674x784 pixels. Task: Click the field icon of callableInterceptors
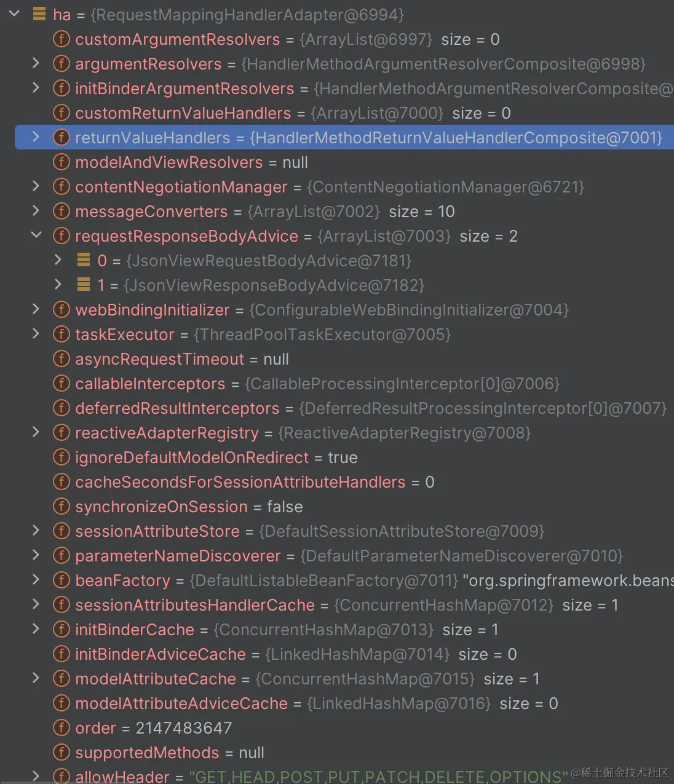(x=61, y=384)
